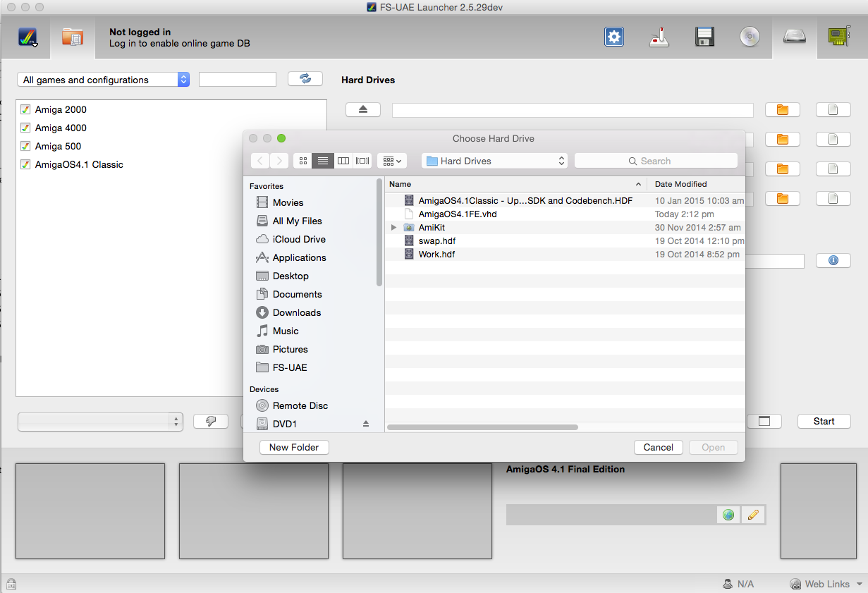Click the dialog Search field
Image resolution: width=868 pixels, height=593 pixels.
tap(656, 161)
